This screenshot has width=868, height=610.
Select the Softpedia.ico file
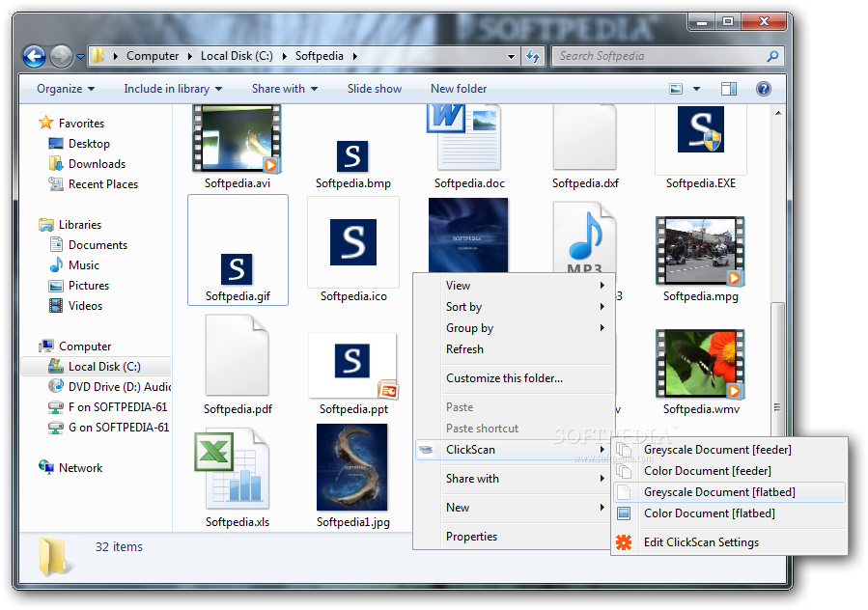[353, 250]
